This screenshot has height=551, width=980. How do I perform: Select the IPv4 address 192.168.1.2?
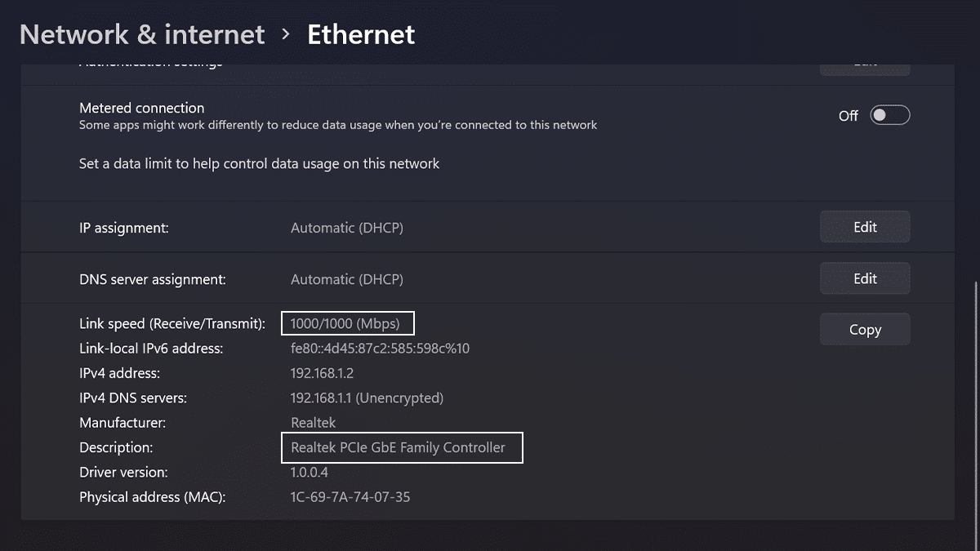coord(322,374)
